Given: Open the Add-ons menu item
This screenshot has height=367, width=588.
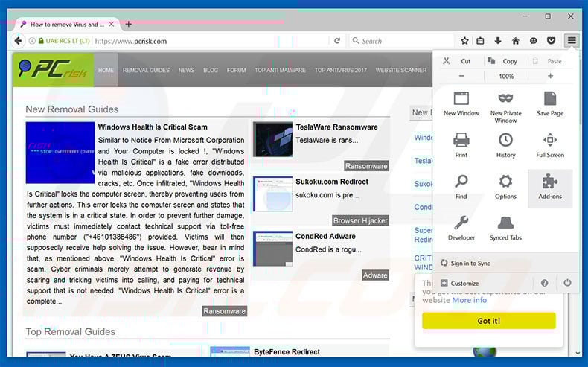Looking at the screenshot, I should point(550,188).
